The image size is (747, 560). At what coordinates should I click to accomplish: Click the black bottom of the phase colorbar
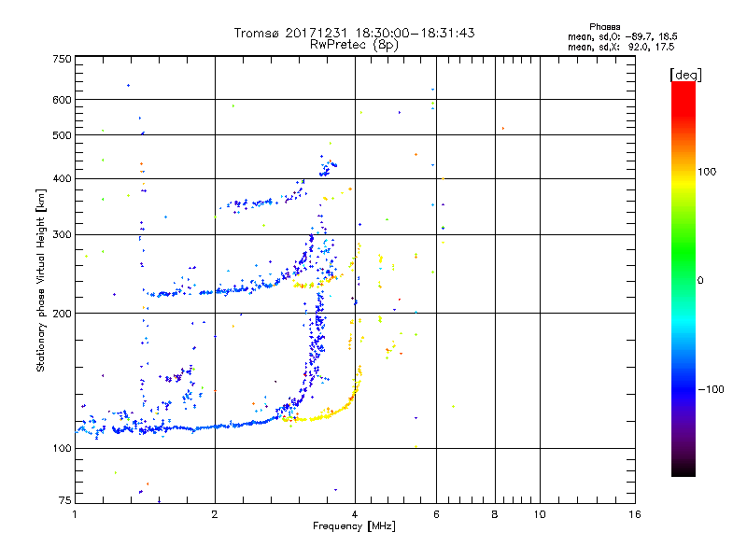pyautogui.click(x=684, y=469)
